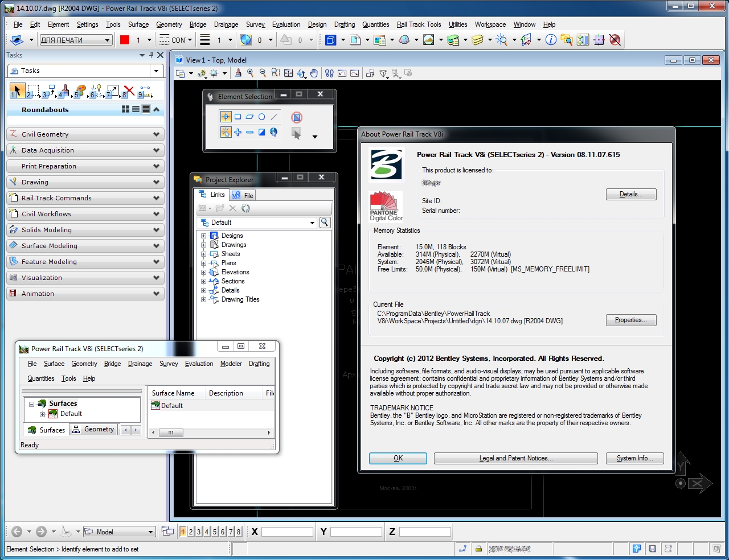Image resolution: width=729 pixels, height=560 pixels.
Task: Click the Update View brush icon
Action: point(238,73)
